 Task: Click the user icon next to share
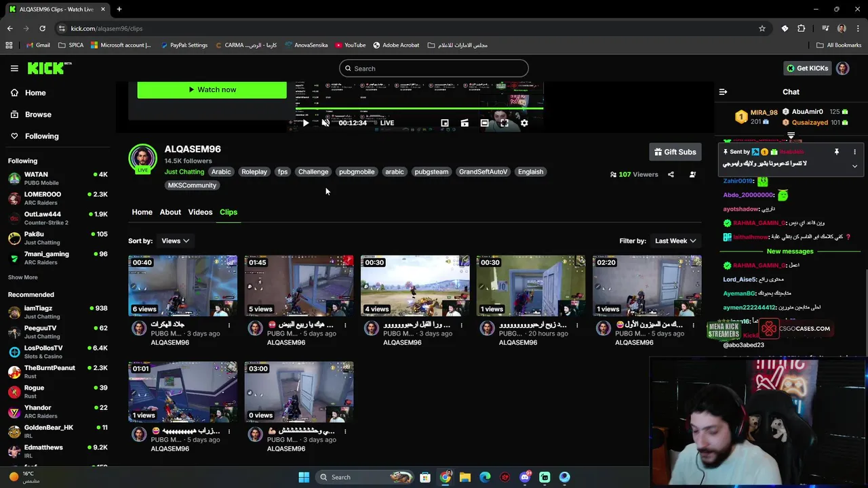point(692,174)
